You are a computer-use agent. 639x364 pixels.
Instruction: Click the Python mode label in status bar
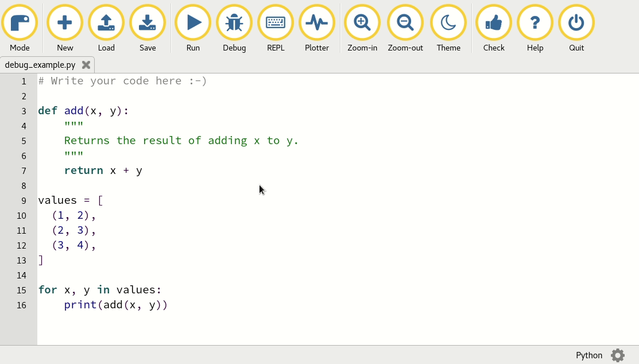(x=589, y=355)
